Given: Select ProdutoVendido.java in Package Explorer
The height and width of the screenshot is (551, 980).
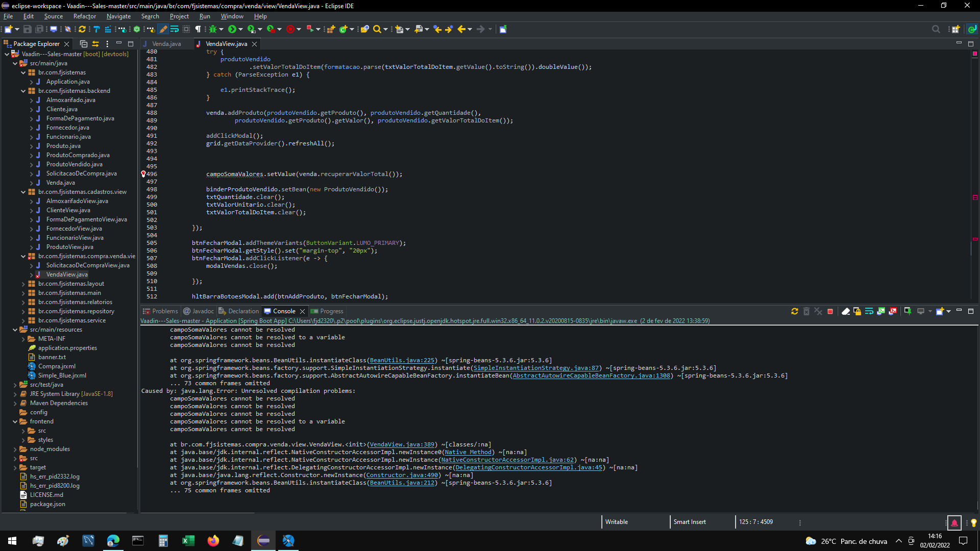Looking at the screenshot, I should coord(74,164).
